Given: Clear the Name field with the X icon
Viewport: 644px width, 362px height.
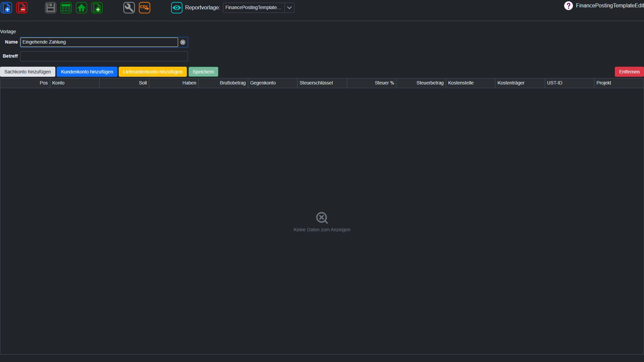Looking at the screenshot, I should point(183,42).
